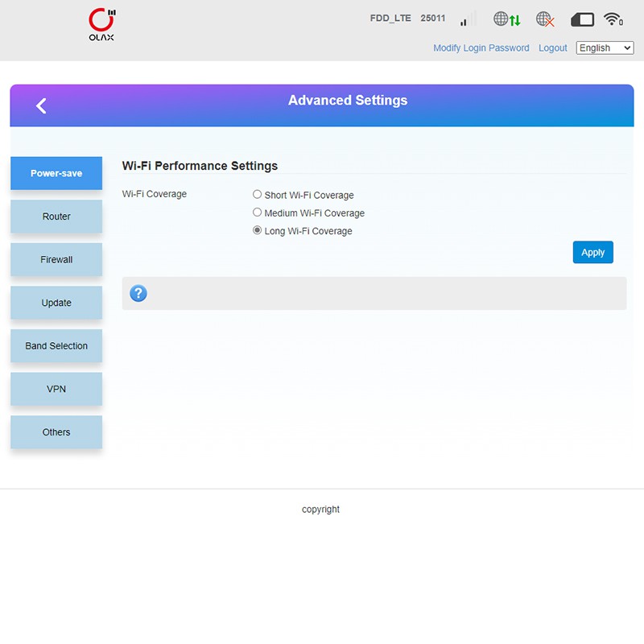Open the Power-save settings tab
The image size is (644, 644).
pos(56,173)
